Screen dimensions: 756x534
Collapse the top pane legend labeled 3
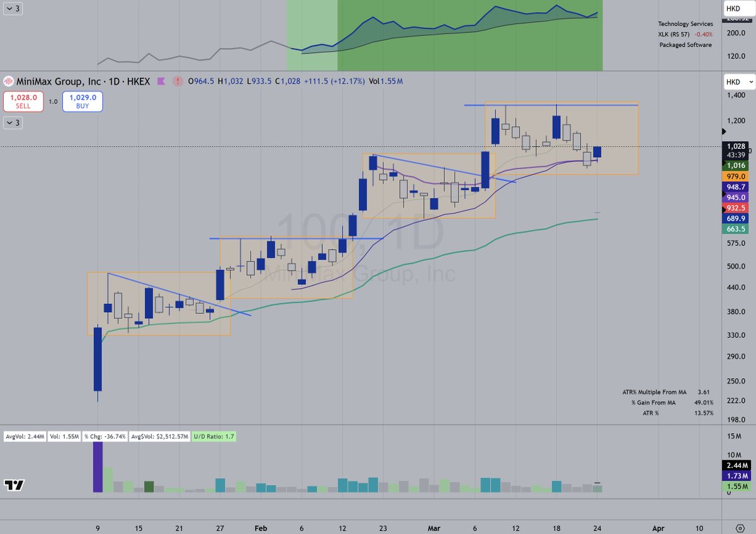point(13,9)
